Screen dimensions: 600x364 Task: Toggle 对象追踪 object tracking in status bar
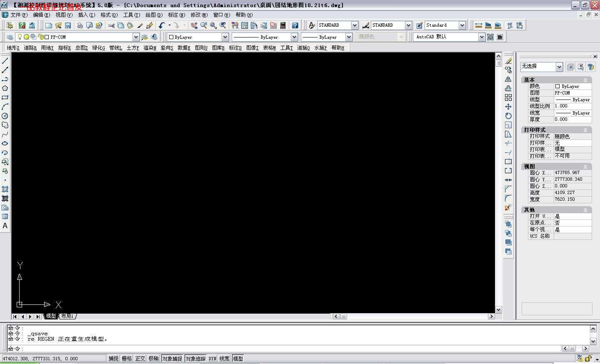[195, 359]
